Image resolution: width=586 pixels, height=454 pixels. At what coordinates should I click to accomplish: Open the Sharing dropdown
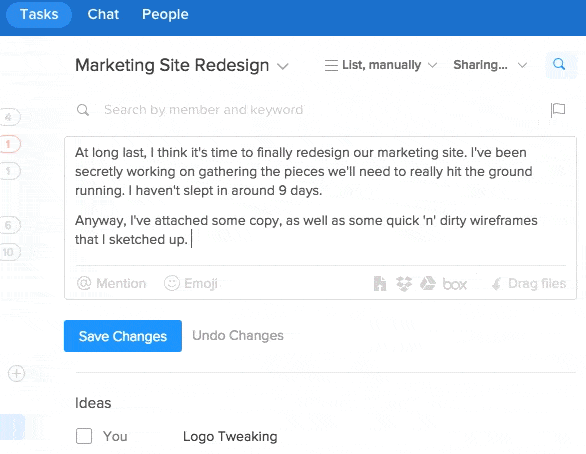point(490,65)
